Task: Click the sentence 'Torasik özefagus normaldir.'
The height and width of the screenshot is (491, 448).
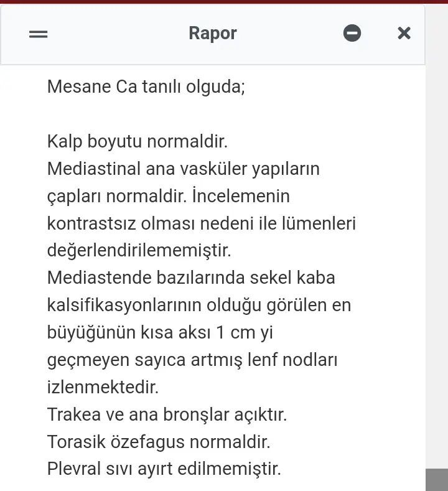Action: (159, 442)
